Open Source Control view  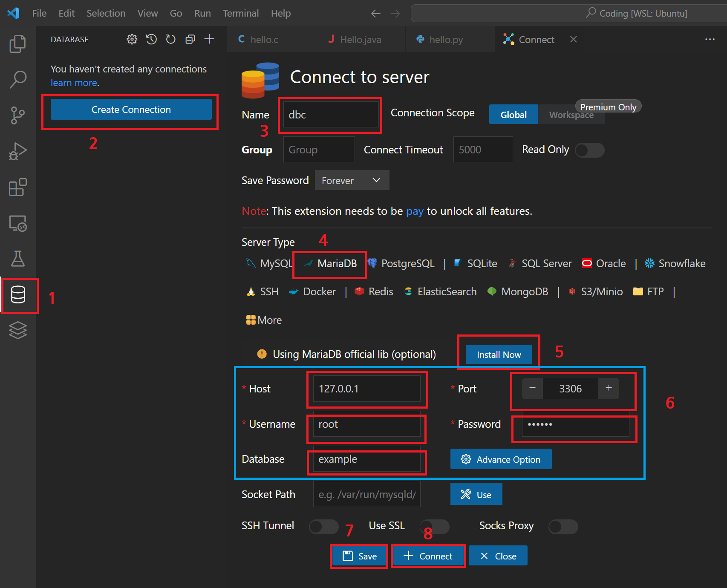pos(17,115)
